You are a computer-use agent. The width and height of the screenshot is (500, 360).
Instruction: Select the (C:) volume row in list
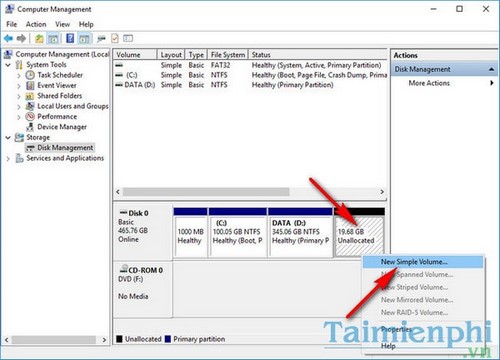pos(250,75)
